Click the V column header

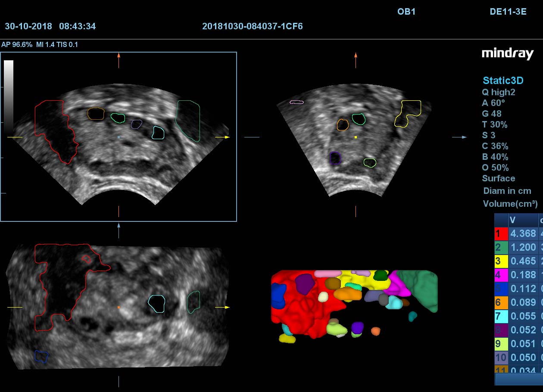(523, 220)
